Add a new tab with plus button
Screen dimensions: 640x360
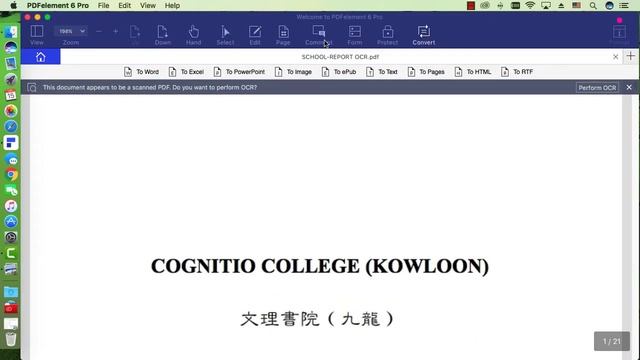coord(631,56)
